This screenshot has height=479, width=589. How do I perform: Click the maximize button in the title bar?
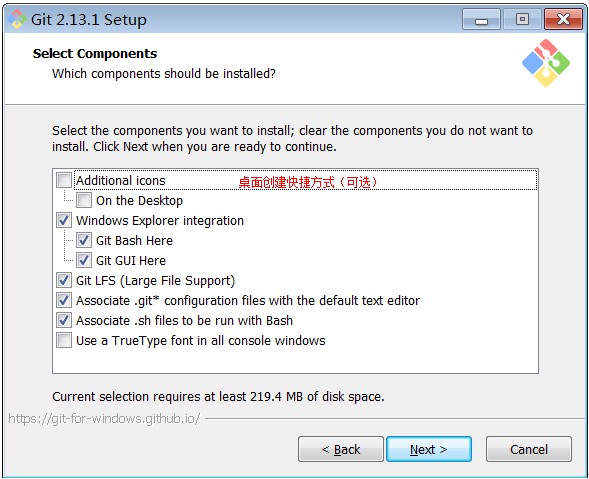pos(522,19)
